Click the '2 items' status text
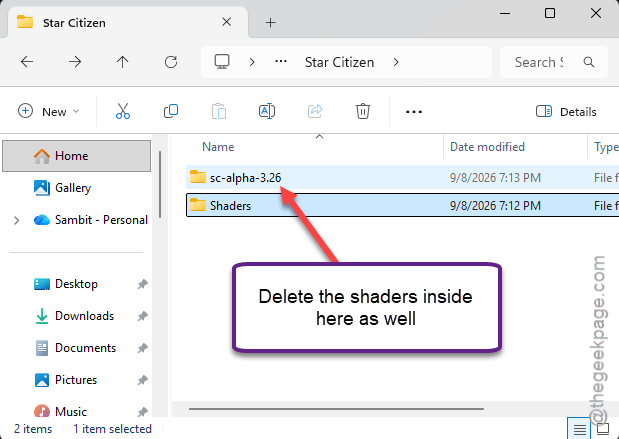619x439 pixels. [33, 429]
